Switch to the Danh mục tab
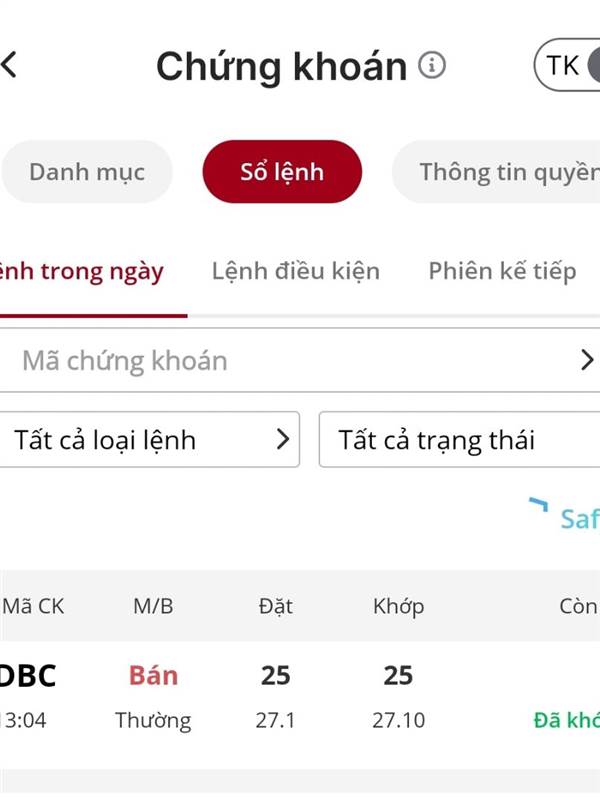Screen dimensions: 600x800 click(x=87, y=171)
